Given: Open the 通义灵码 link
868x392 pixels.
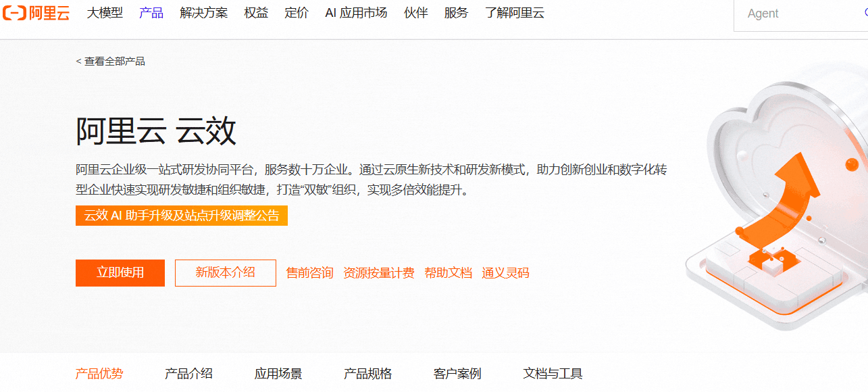Looking at the screenshot, I should click(505, 273).
